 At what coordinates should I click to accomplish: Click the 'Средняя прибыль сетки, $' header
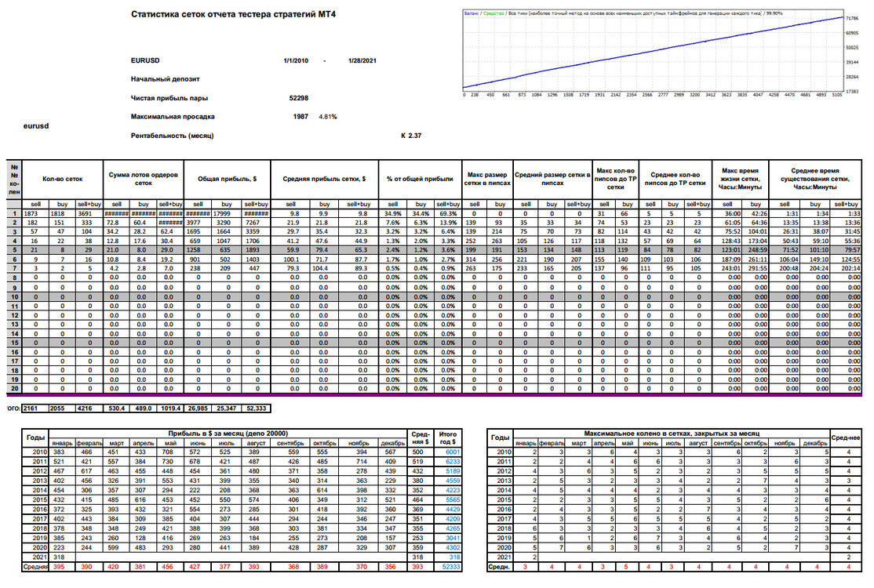click(324, 180)
